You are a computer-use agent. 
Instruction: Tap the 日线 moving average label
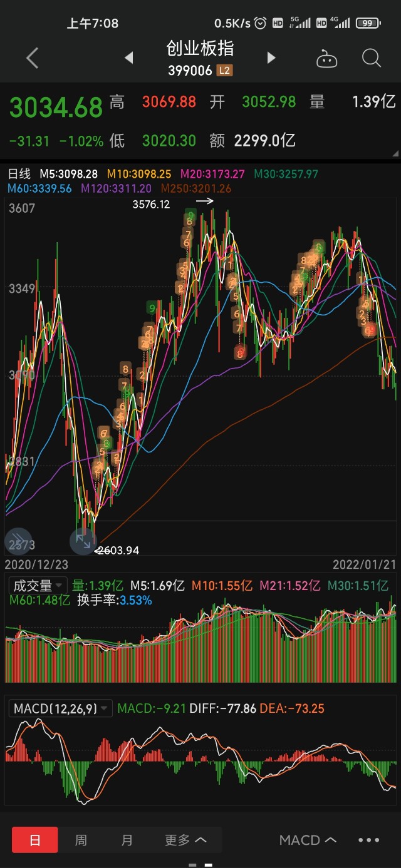pyautogui.click(x=19, y=173)
